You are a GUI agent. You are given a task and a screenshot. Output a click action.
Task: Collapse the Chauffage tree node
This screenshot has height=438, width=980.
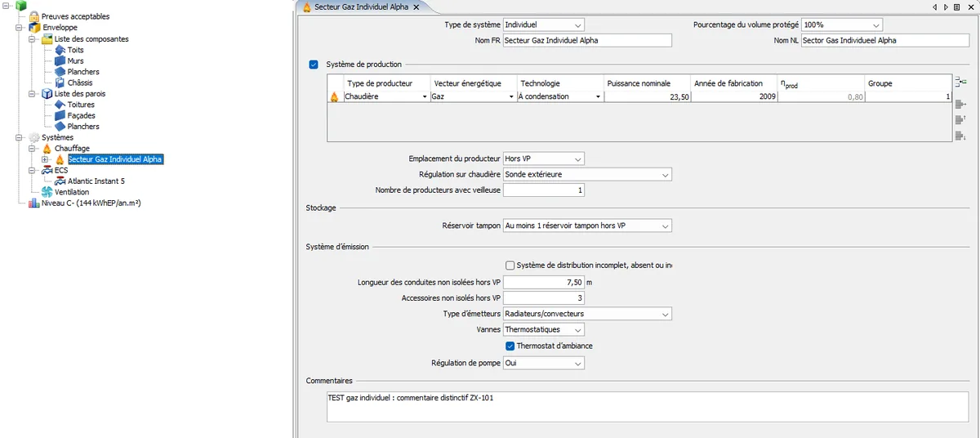[33, 149]
